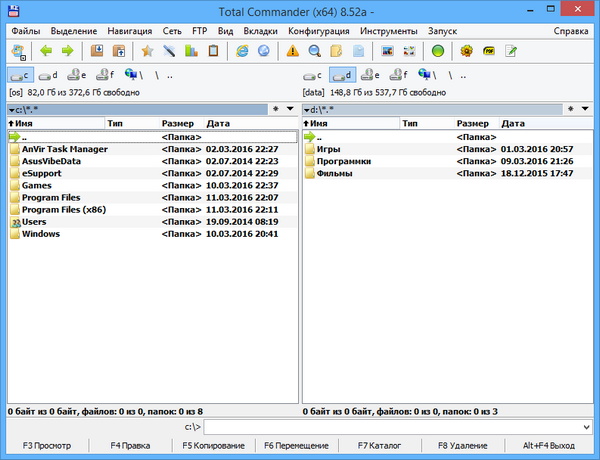
Task: Click the yellow warning triangle icon
Action: [292, 50]
